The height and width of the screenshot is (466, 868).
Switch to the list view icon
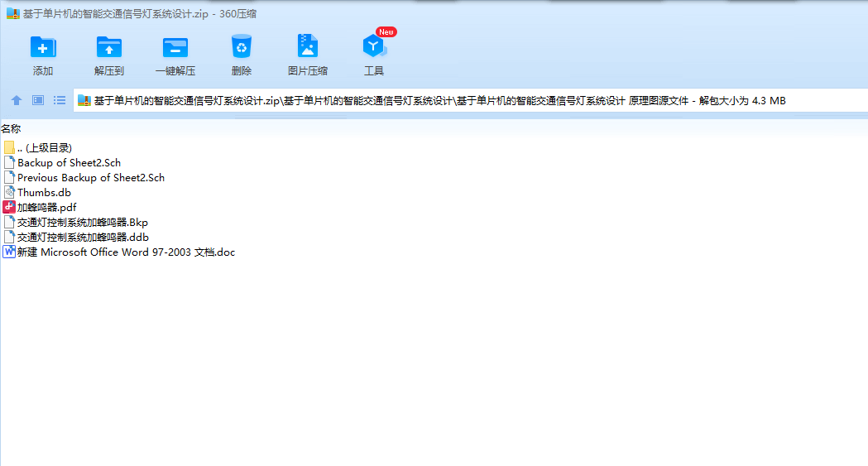point(60,100)
